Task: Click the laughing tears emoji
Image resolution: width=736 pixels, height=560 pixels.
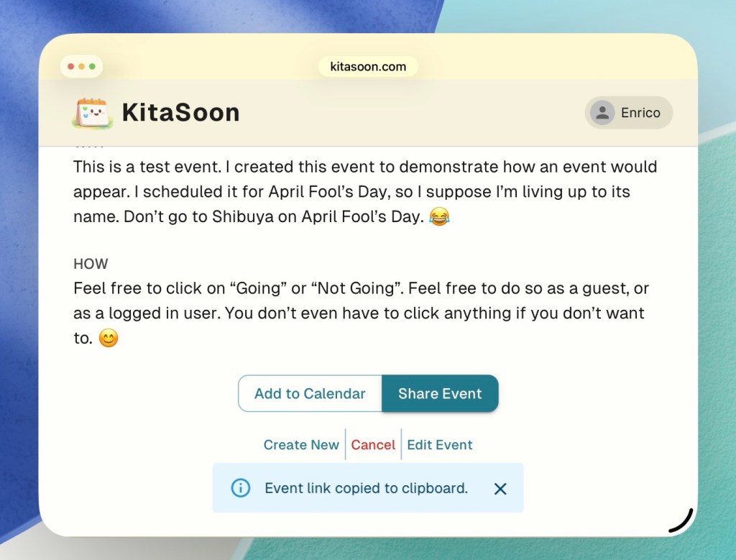Action: tap(439, 216)
